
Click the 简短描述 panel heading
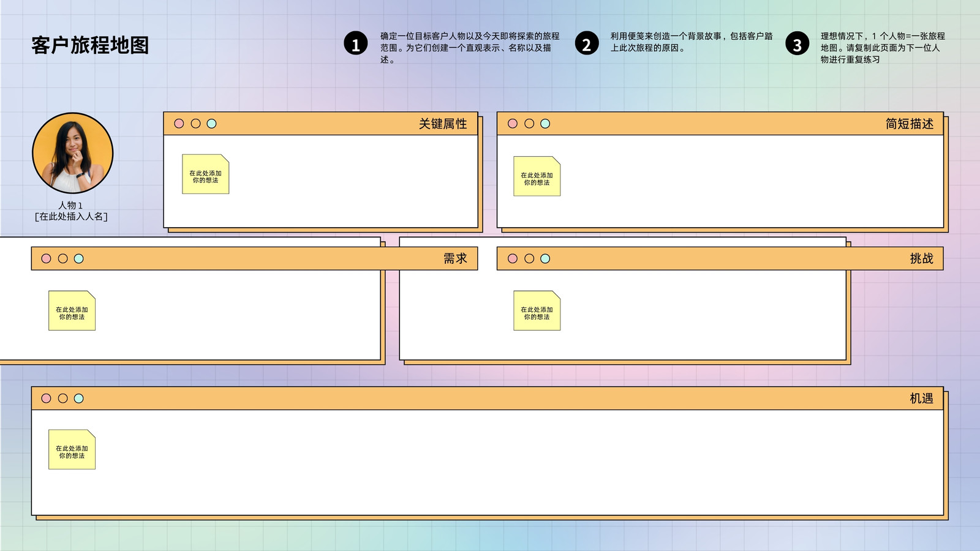tap(910, 124)
